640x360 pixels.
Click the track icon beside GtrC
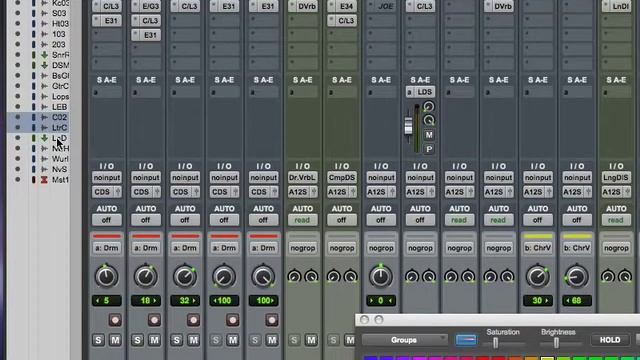[44, 86]
